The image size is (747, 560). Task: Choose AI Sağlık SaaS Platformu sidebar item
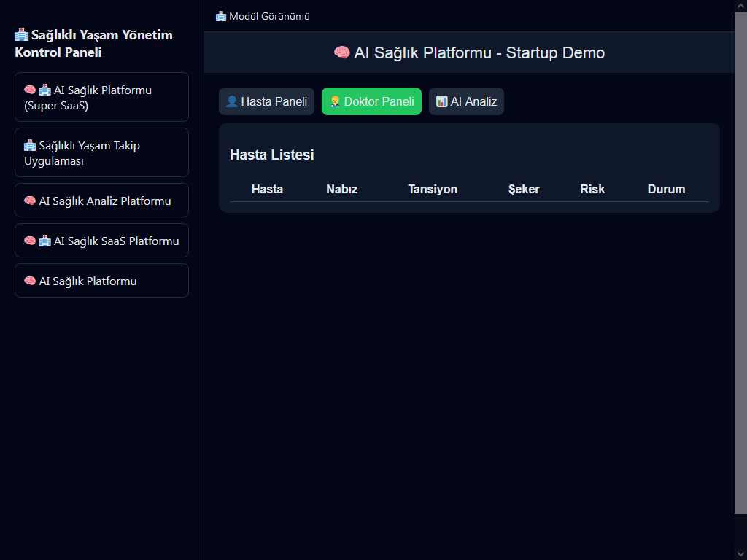[x=101, y=241]
